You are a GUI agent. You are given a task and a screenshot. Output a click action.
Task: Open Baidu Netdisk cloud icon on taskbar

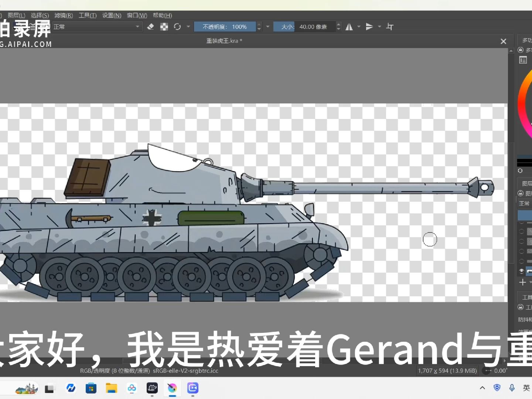tap(132, 388)
